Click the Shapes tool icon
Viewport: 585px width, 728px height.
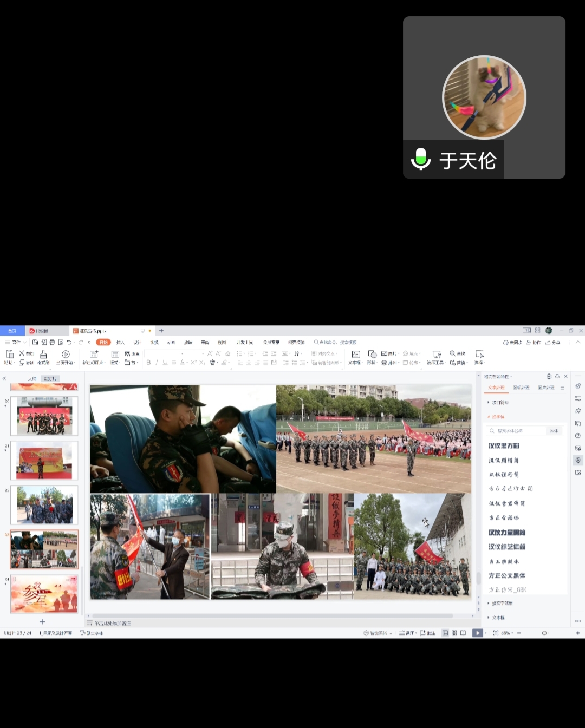click(x=372, y=354)
